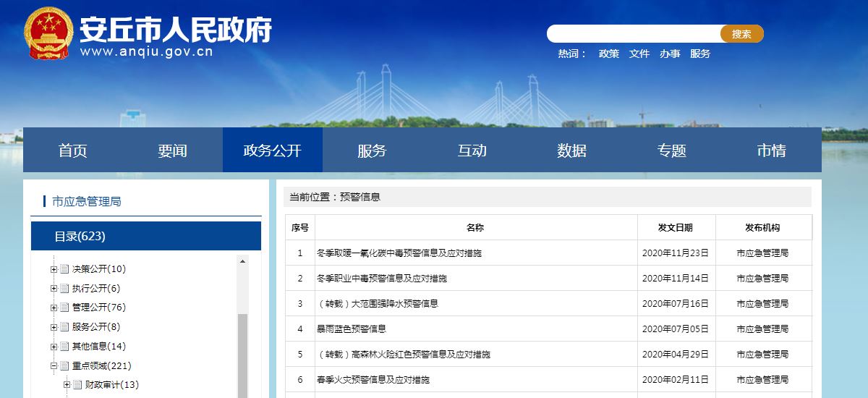Click the 办事 hot word link
The width and height of the screenshot is (868, 398).
coord(670,54)
